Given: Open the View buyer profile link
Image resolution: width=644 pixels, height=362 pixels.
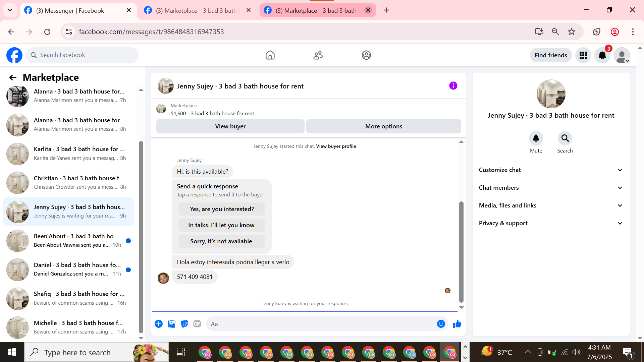Looking at the screenshot, I should pyautogui.click(x=336, y=146).
